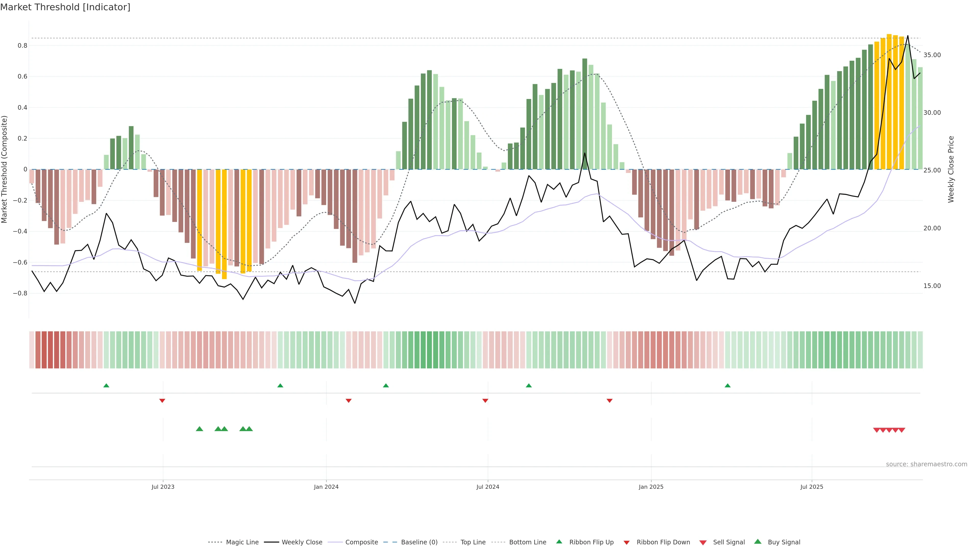Select the leftmost green buy signal triangle marker
Viewport: 980px width, 551px height.
coord(199,429)
